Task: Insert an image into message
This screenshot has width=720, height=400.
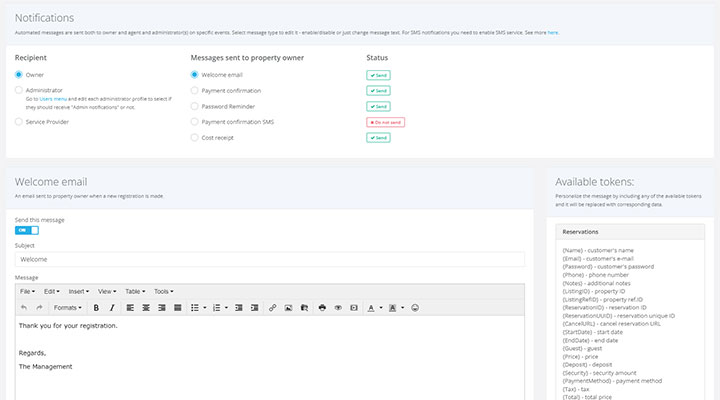Action: coord(288,308)
